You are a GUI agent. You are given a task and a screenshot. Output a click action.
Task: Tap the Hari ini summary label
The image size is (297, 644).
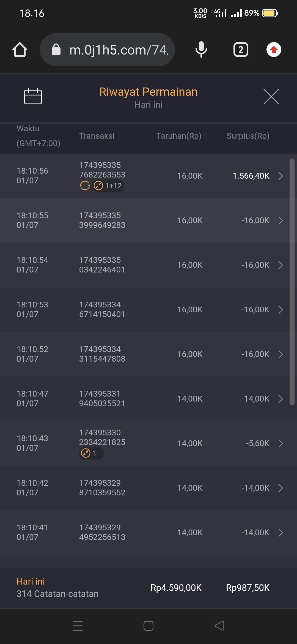pyautogui.click(x=31, y=581)
